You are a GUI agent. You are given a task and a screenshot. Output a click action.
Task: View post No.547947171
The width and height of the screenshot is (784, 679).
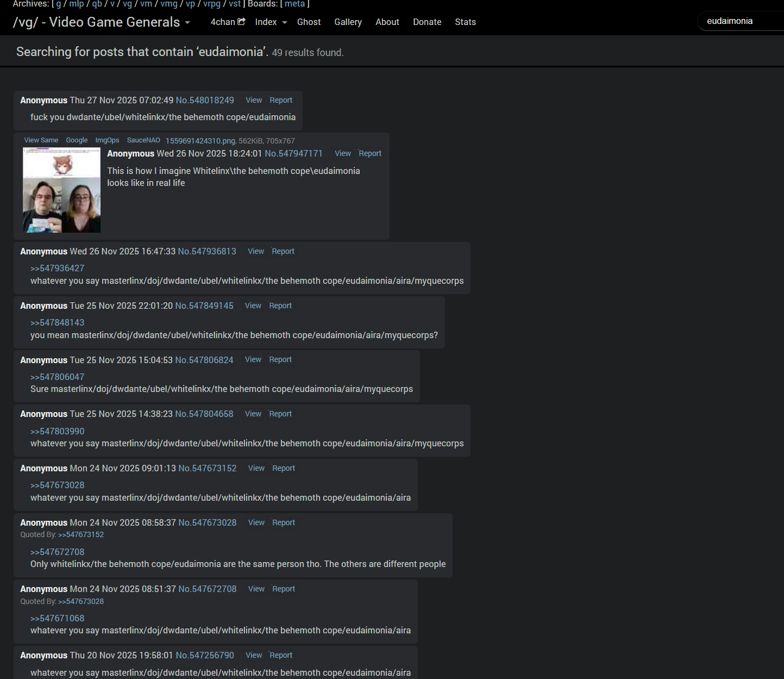(x=343, y=154)
